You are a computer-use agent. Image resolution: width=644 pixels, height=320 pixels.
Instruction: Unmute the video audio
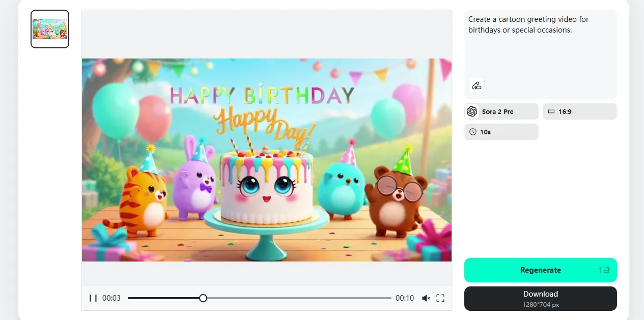[x=426, y=298]
